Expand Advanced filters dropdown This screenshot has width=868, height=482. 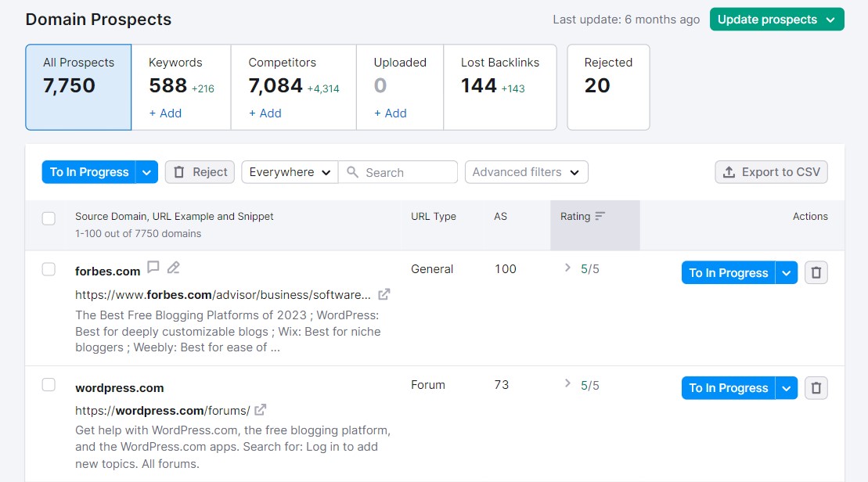(x=527, y=172)
